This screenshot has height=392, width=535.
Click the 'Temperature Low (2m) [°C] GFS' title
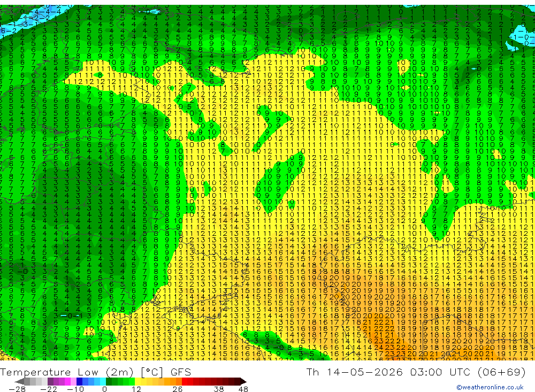tap(96, 372)
